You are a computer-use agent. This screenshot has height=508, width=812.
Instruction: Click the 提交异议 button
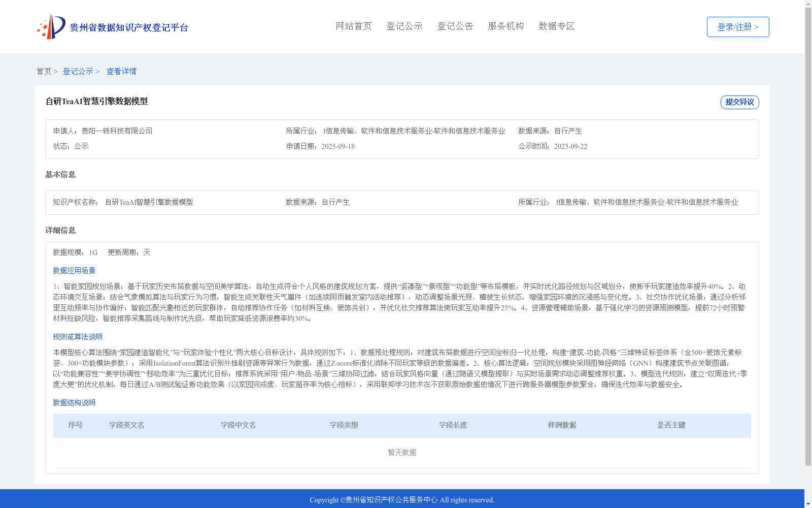pyautogui.click(x=740, y=102)
